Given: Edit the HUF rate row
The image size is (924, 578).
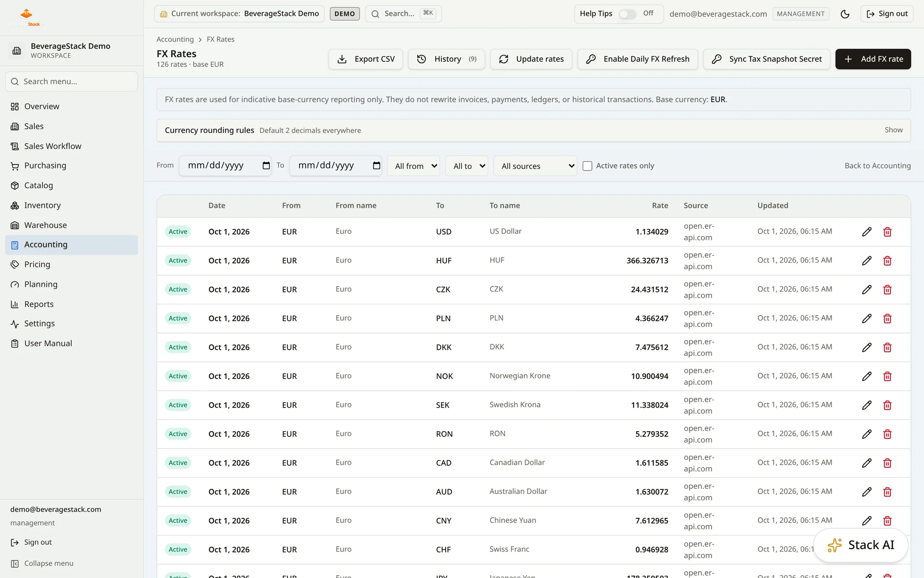Looking at the screenshot, I should coord(867,261).
